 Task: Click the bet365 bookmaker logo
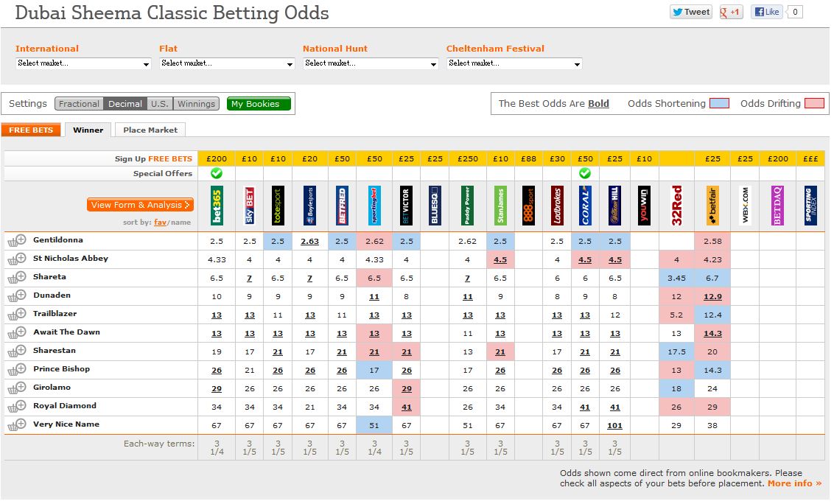click(217, 206)
